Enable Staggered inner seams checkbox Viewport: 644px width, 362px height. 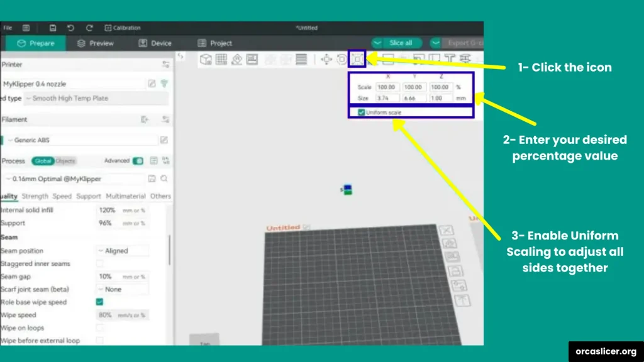click(x=99, y=263)
